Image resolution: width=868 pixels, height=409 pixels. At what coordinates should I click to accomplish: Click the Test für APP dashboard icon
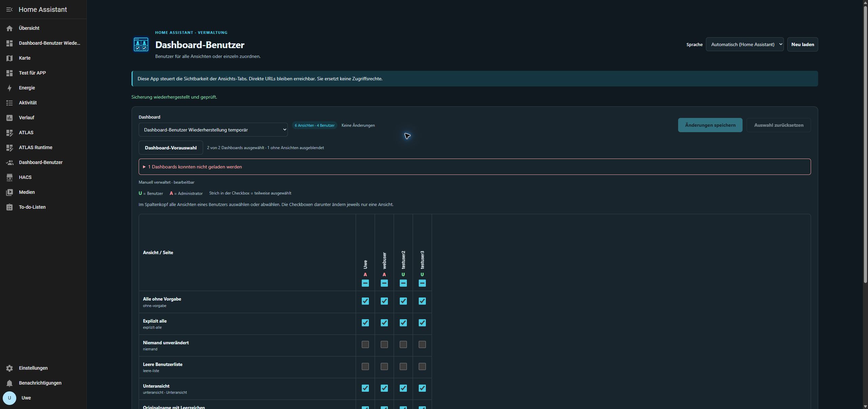pyautogui.click(x=9, y=73)
